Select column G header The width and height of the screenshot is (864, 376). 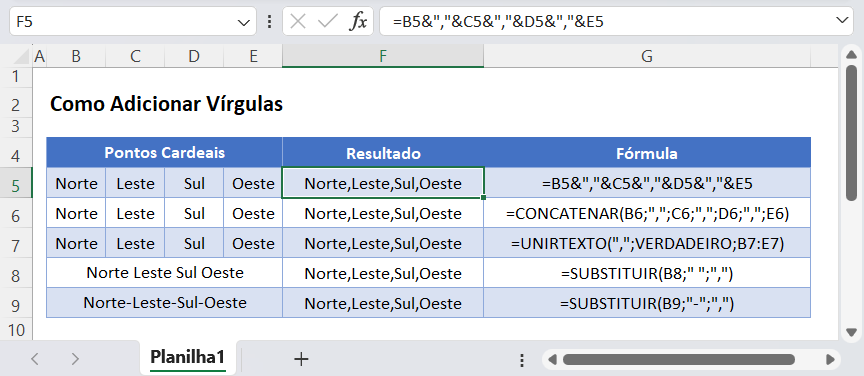[x=647, y=56]
